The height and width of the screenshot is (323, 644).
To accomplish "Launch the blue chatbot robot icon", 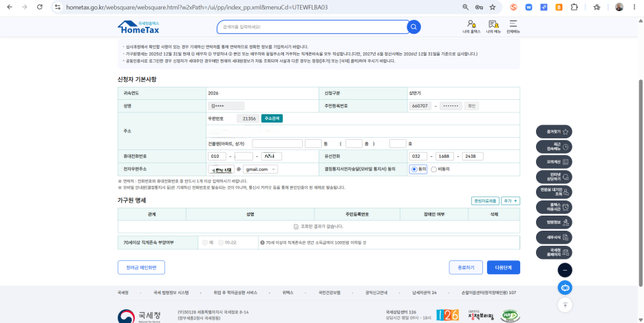I will coord(565,288).
